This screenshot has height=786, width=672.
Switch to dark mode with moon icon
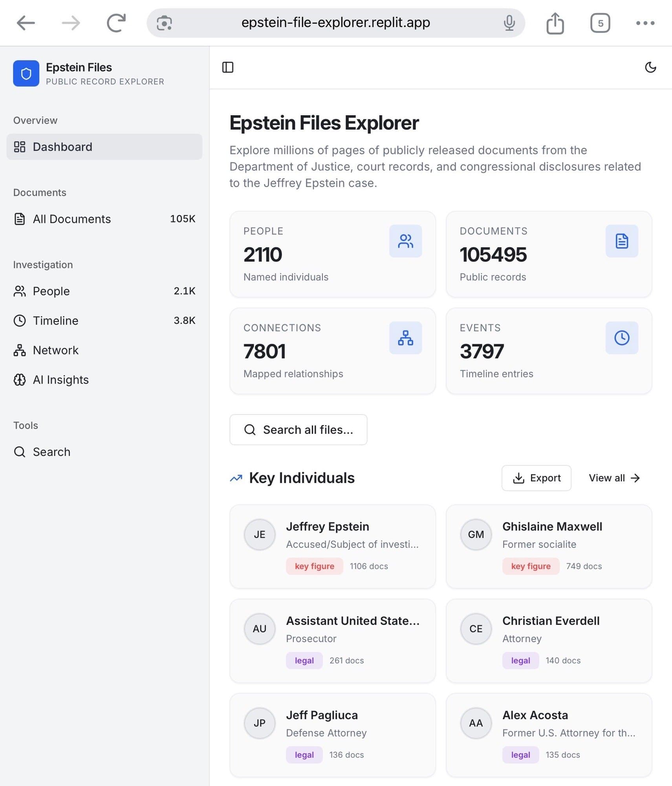coord(650,67)
